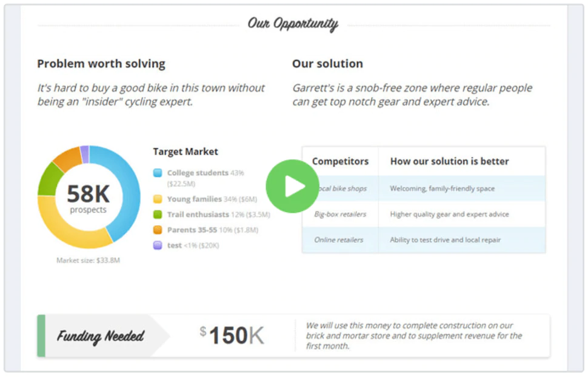
Task: Play the business plan video
Action: 292,186
